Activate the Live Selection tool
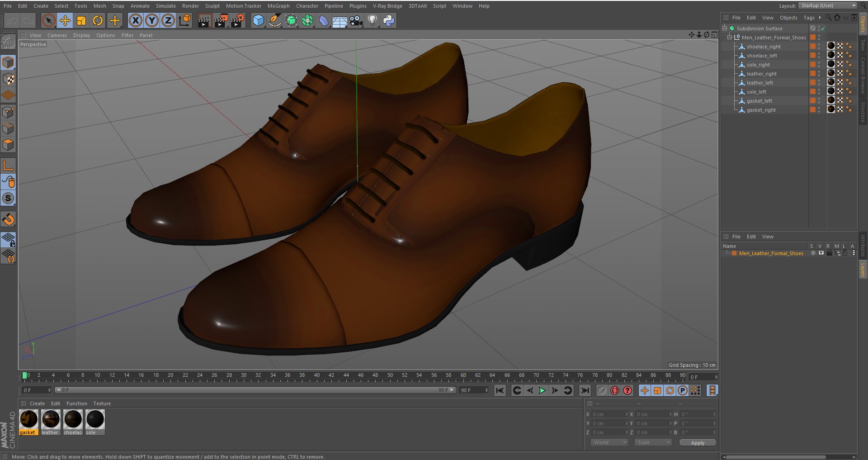868x460 pixels. coord(49,20)
